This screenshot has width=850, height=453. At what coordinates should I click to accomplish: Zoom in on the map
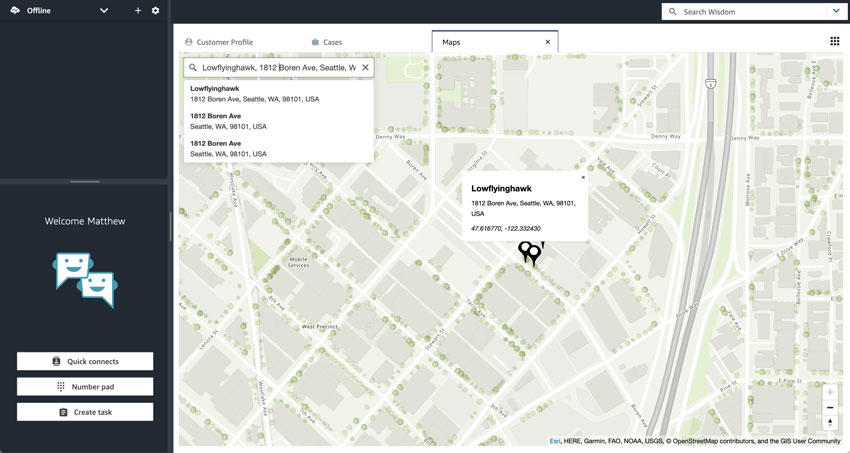[x=830, y=392]
